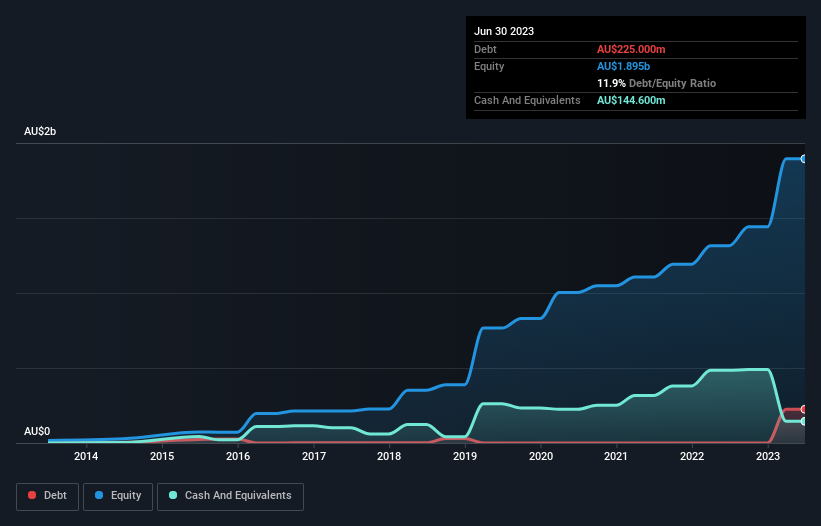Toggle the Equity series legend button
This screenshot has width=821, height=526.
point(118,496)
